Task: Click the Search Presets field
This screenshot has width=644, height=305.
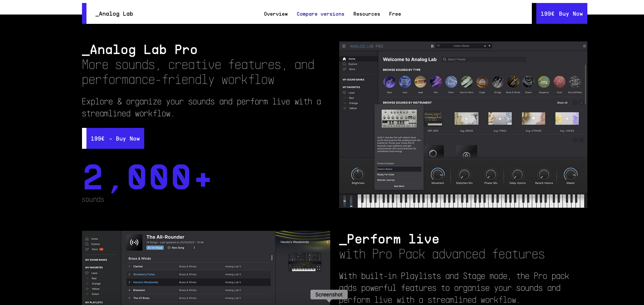Action: [484, 59]
